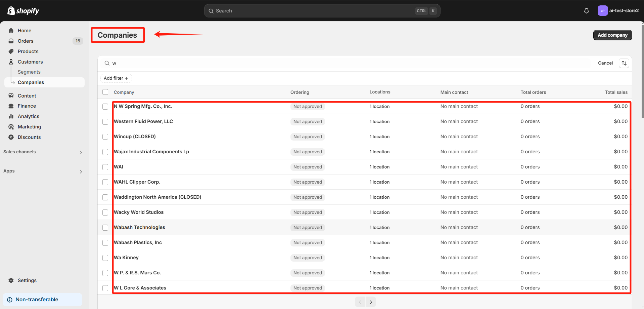Click the Ordering column header
644x309 pixels.
click(x=300, y=92)
